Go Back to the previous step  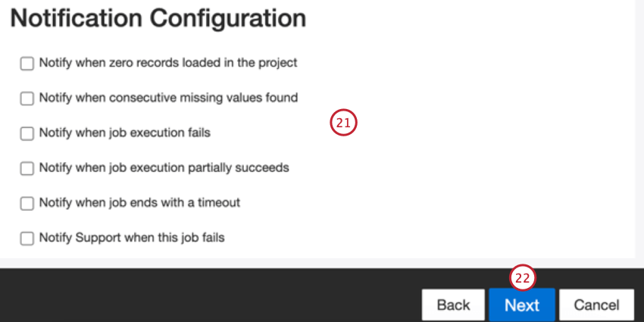point(453,305)
